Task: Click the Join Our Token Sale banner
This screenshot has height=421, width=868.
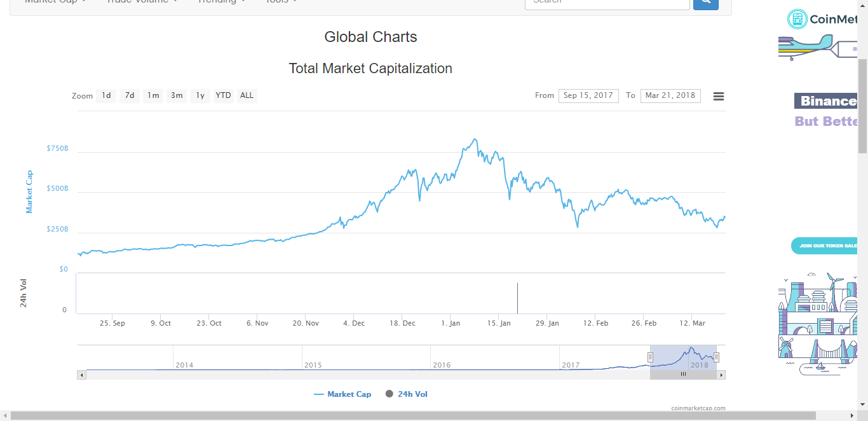Action: (x=826, y=246)
